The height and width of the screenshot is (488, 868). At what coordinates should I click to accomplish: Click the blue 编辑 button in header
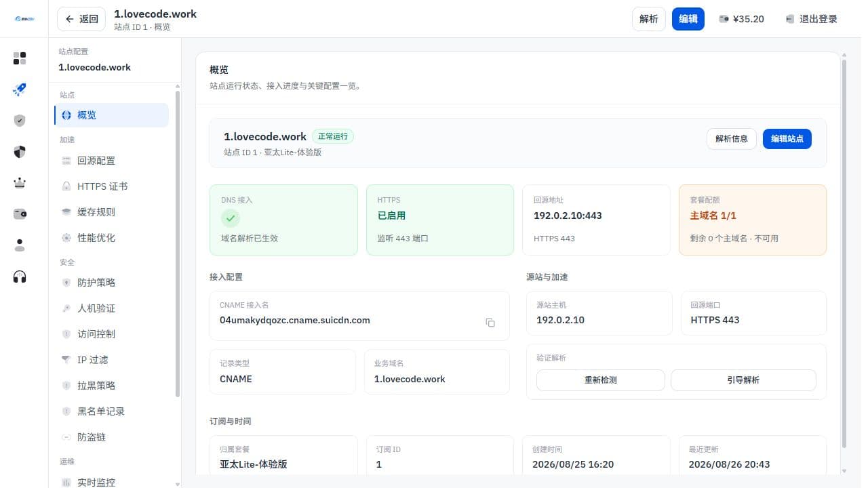pyautogui.click(x=688, y=19)
